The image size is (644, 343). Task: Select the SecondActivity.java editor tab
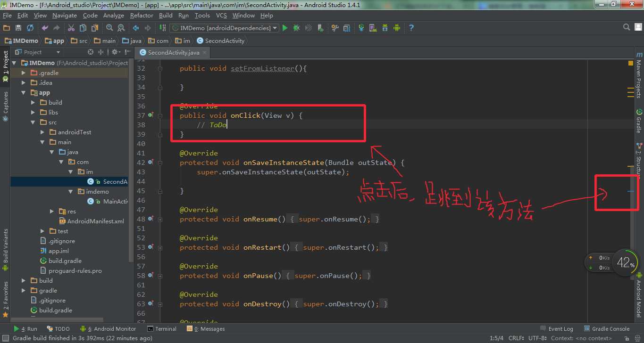[x=173, y=52]
